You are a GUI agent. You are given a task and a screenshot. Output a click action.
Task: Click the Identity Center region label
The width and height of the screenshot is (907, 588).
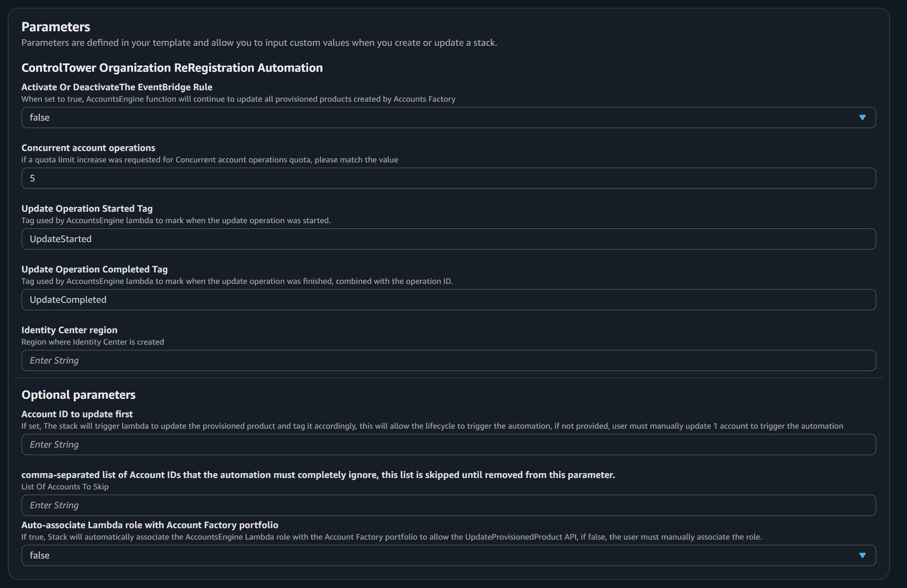click(70, 330)
